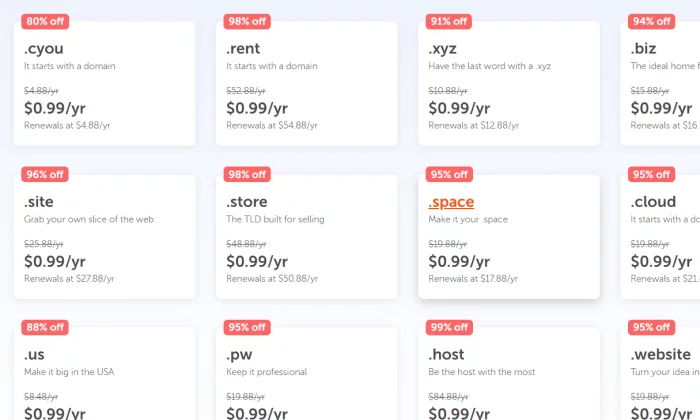
Task: Choose the .store domain card
Action: pos(307,237)
